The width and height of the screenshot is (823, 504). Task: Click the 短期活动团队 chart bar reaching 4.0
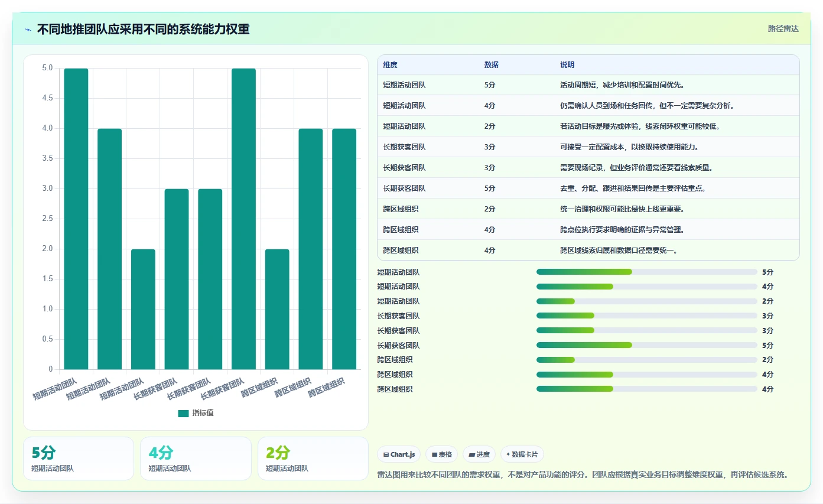[109, 249]
